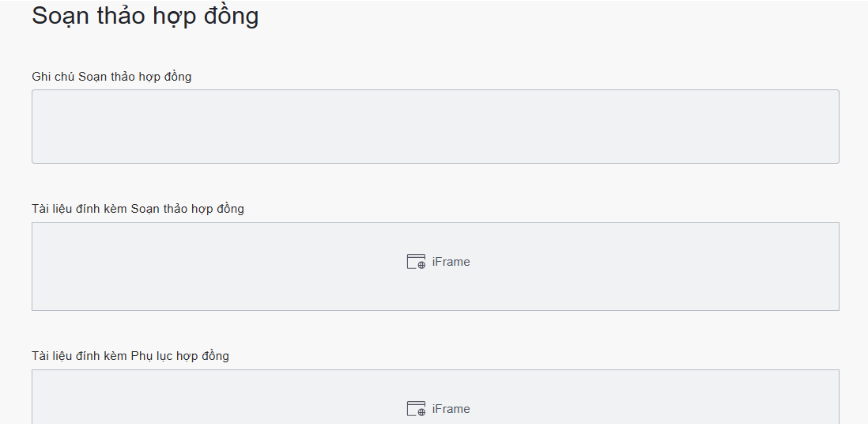Click the "Tài liệu đính kèm Soạn thảo hợp đồng" label

[x=138, y=209]
